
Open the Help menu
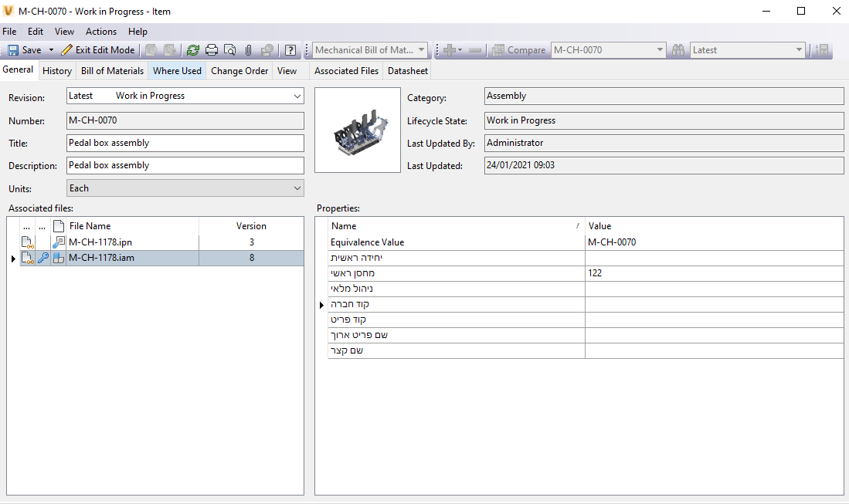(x=138, y=32)
